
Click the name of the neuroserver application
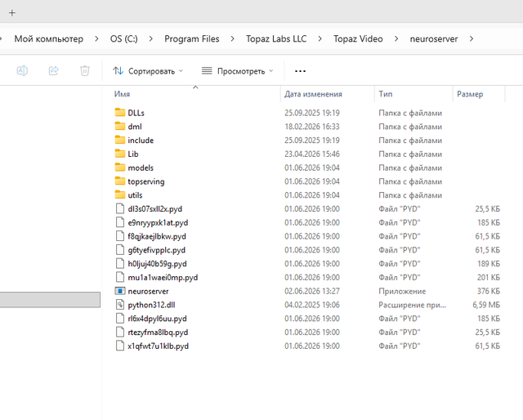pos(148,291)
